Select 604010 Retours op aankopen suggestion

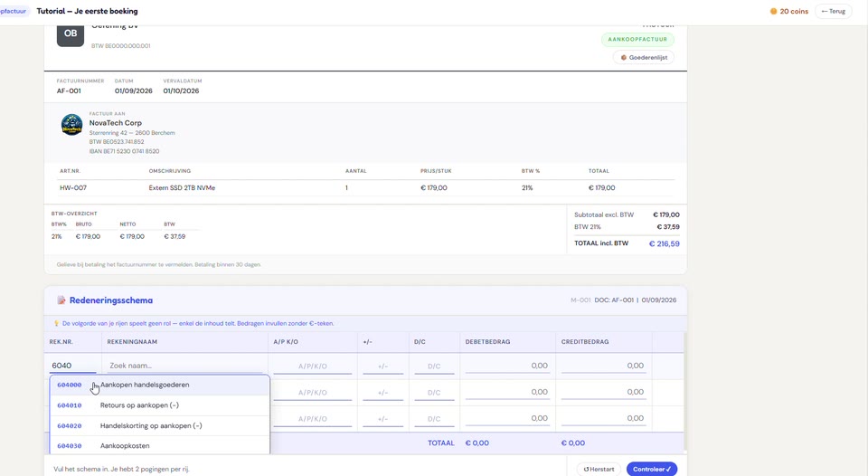(x=159, y=405)
